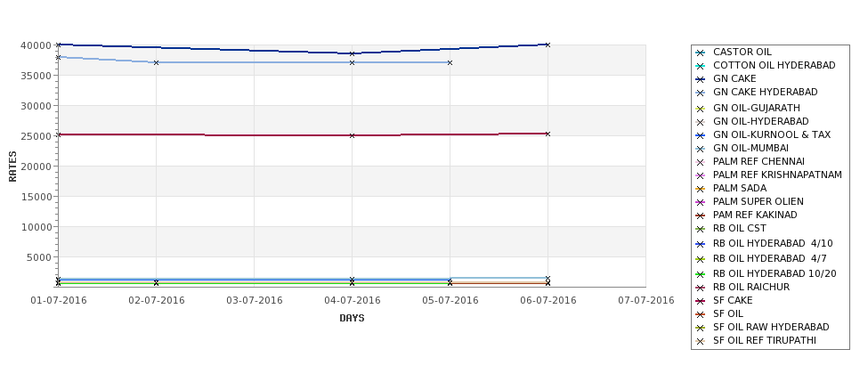Screen dimensions: 868x382
Task: Select RB OIL RAICHUR legend label
Action: [751, 287]
